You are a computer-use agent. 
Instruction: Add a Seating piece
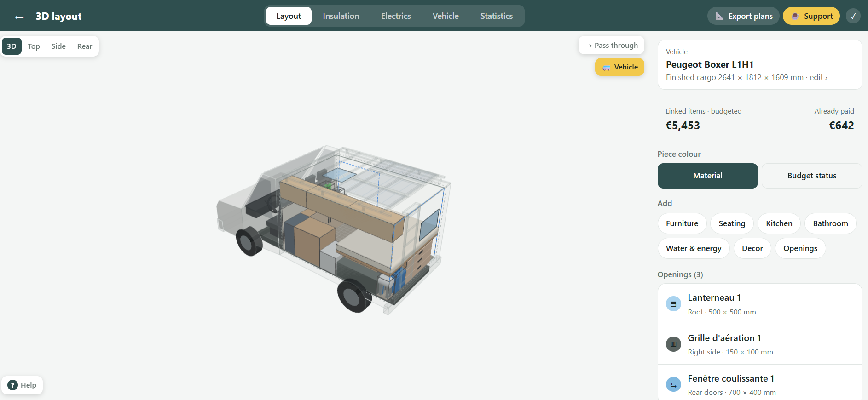click(732, 223)
